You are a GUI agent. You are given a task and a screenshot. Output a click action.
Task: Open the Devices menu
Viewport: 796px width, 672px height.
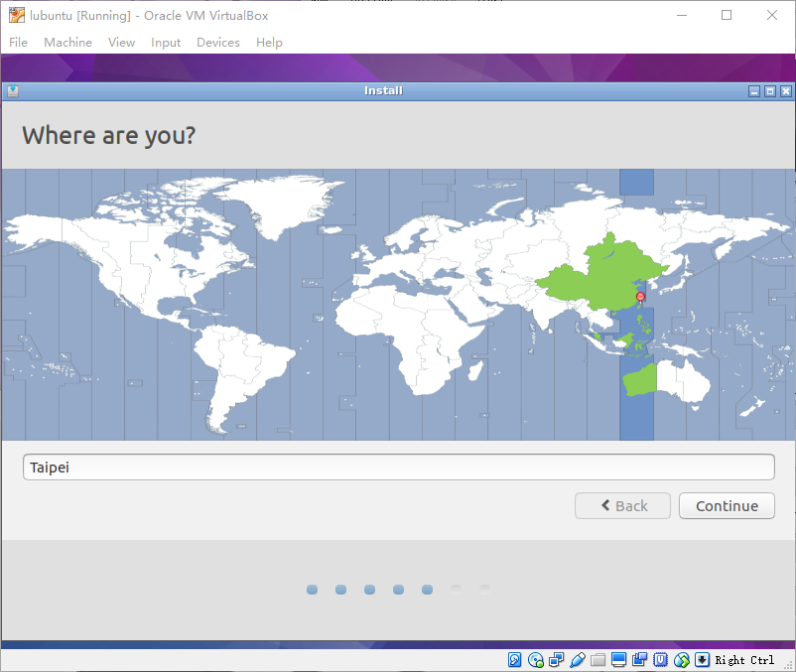217,43
